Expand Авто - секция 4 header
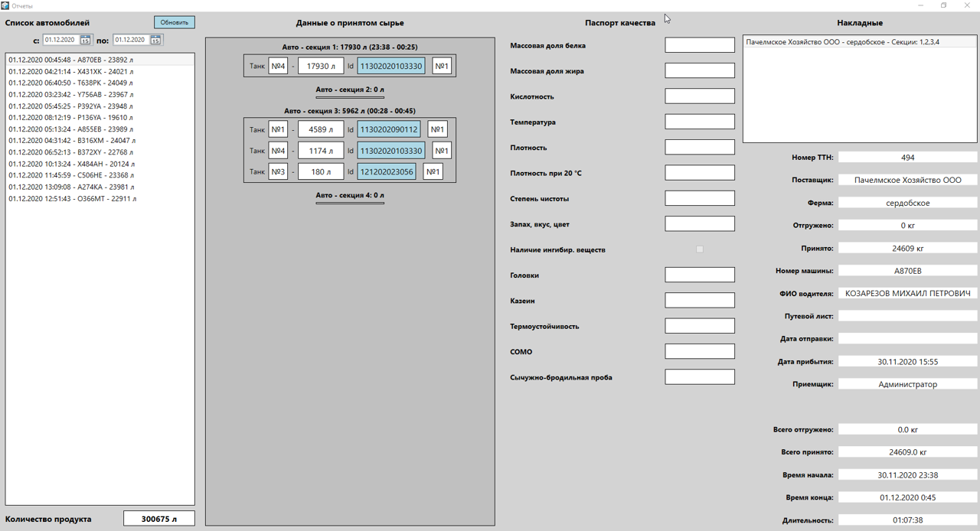Image resolution: width=980 pixels, height=531 pixels. coord(350,196)
